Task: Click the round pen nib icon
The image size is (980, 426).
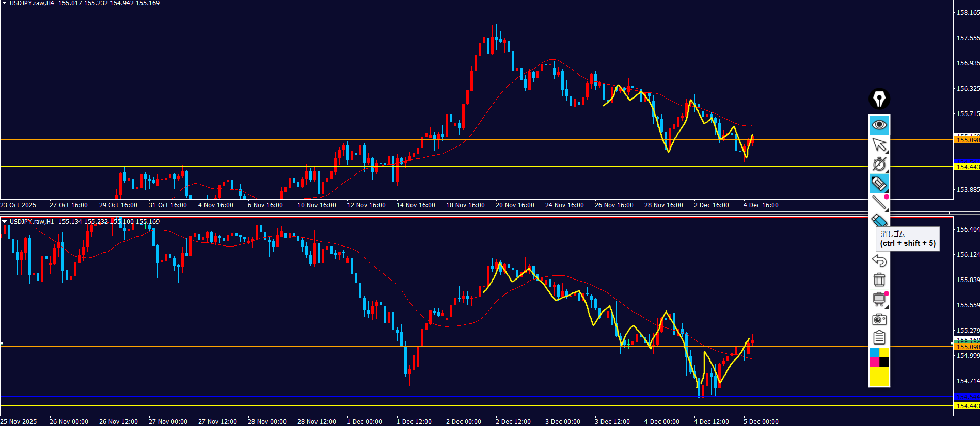Action: [879, 99]
